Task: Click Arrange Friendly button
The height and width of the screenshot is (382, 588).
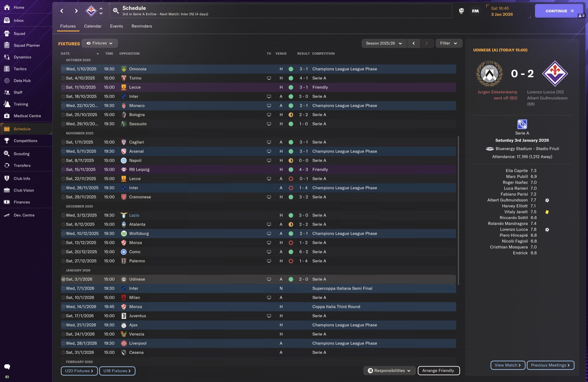Action: pos(438,371)
